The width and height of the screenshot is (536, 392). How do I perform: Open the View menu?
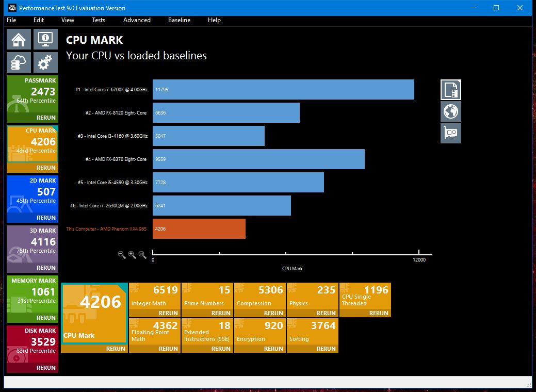(x=68, y=20)
